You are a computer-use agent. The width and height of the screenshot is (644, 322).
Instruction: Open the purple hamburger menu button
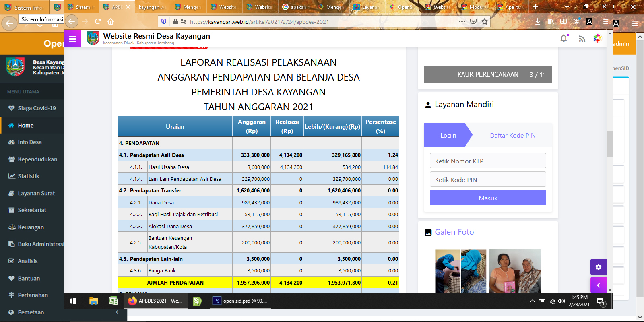coord(72,39)
